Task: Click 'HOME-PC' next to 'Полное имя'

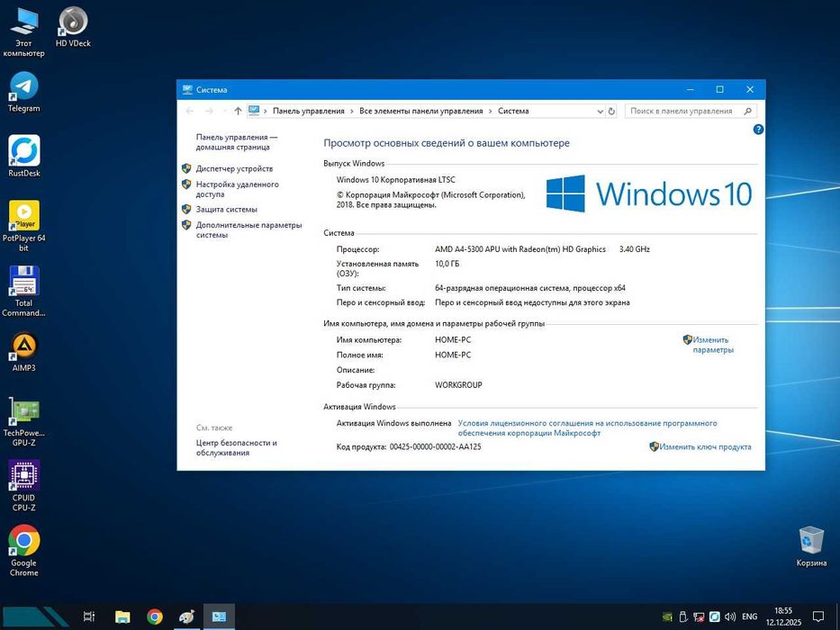Action: [x=453, y=355]
